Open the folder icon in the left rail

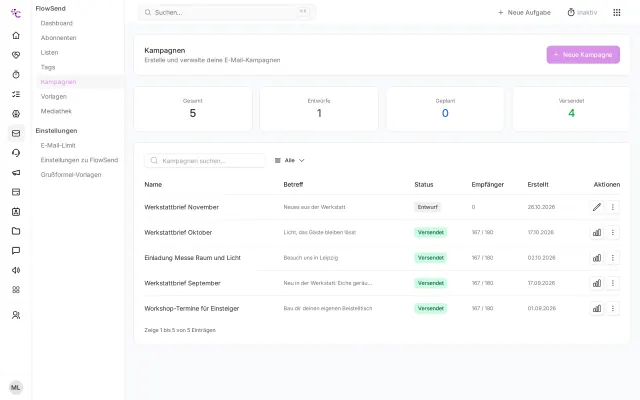16,231
